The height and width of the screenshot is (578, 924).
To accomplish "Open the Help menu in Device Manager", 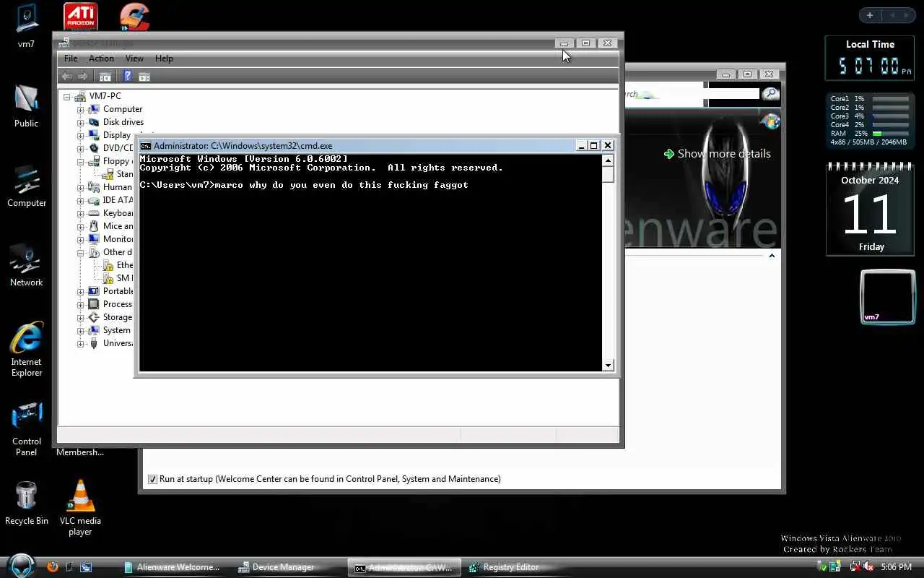I will tap(164, 59).
